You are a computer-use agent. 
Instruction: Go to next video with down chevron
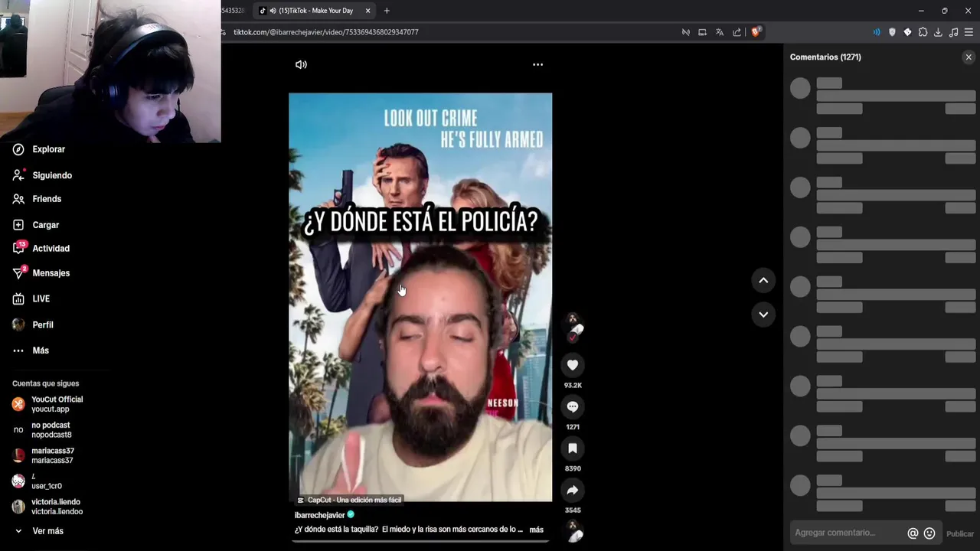pyautogui.click(x=763, y=314)
